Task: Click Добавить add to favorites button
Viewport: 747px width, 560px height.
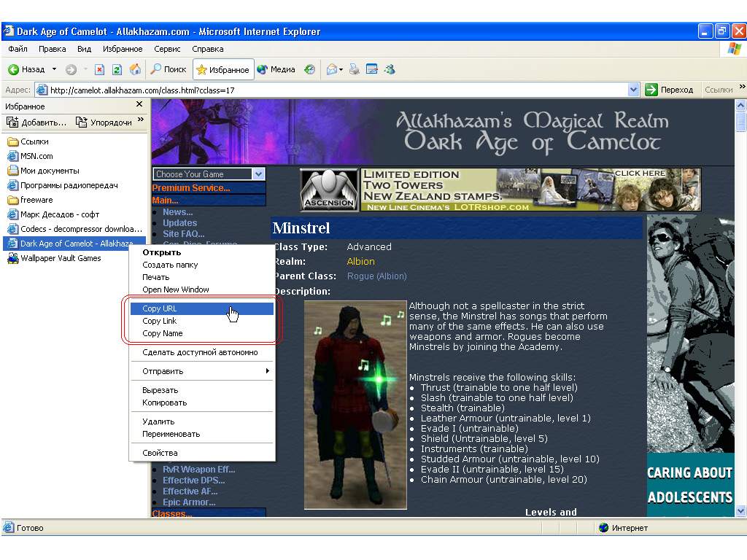Action: coord(36,122)
